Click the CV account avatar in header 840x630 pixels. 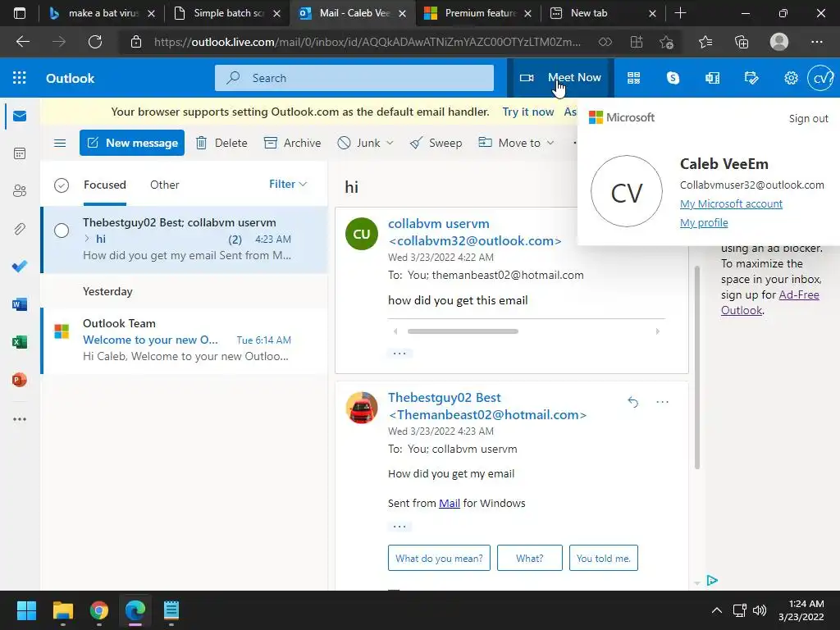[x=820, y=78]
